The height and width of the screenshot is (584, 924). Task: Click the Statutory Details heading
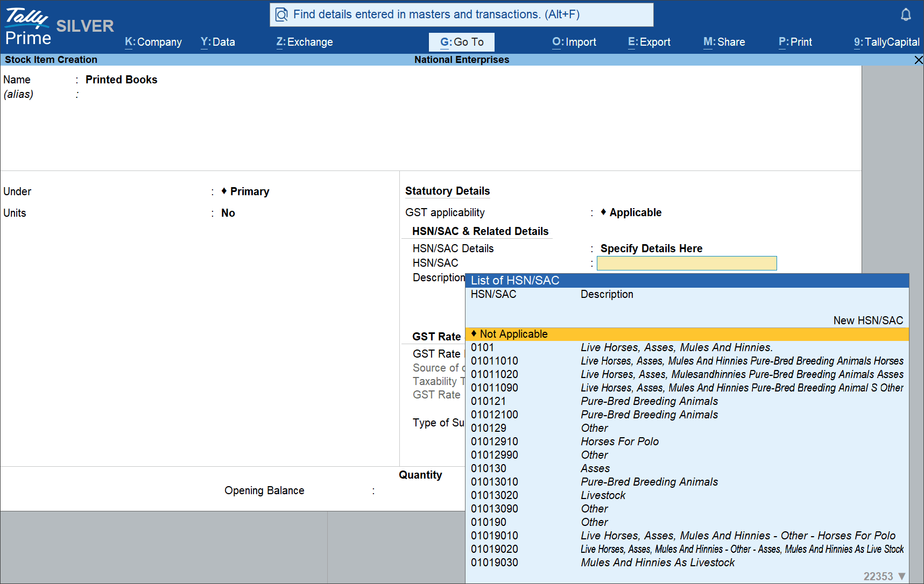pos(447,191)
